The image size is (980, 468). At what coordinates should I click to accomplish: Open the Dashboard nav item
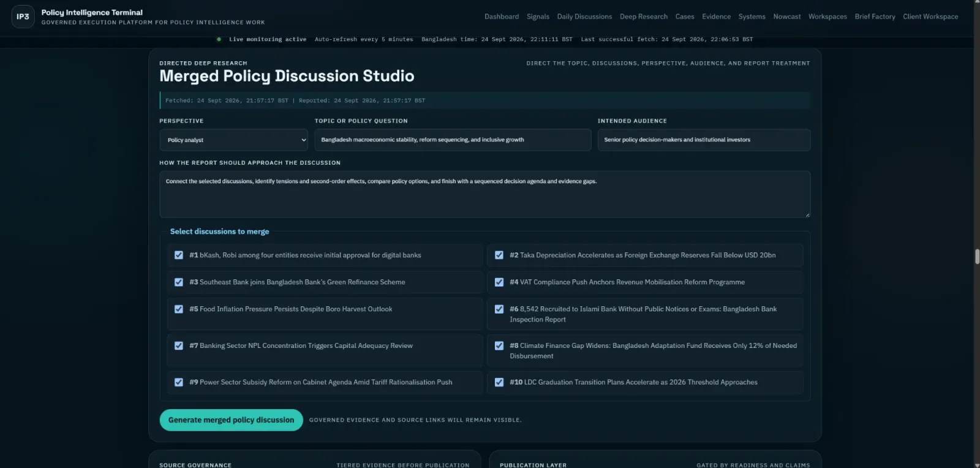(502, 17)
